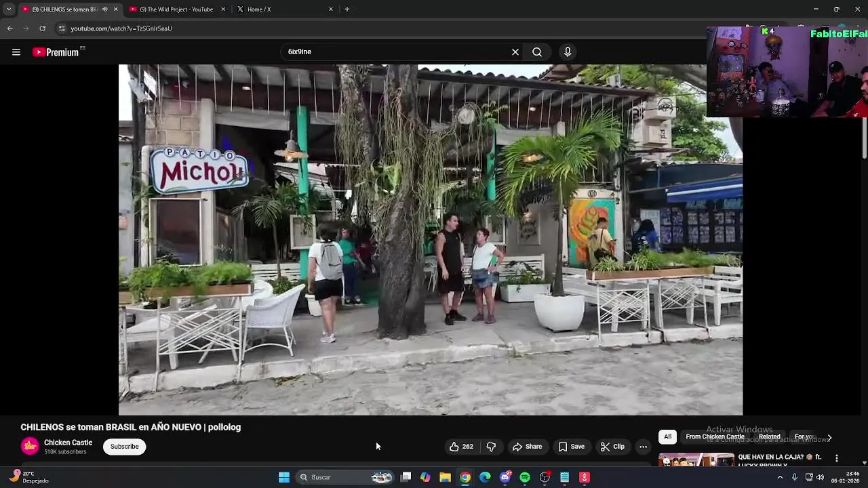Screen dimensions: 868x488
Task: Like the video (262 likes)
Action: (461, 447)
